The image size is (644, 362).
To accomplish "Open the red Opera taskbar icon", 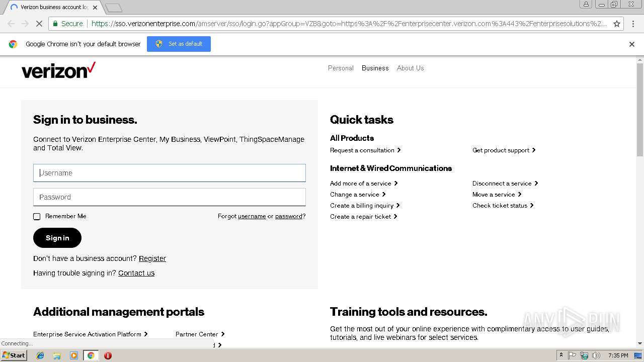I will [x=108, y=355].
